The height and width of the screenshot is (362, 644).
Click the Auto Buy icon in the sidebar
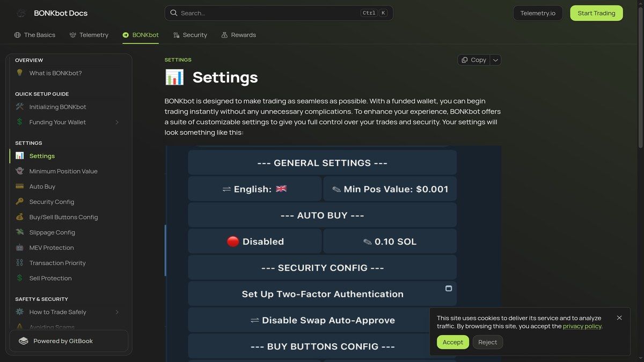pyautogui.click(x=19, y=186)
